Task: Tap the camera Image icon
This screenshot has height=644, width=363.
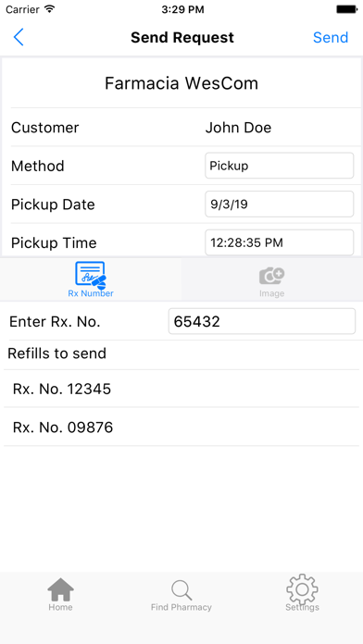Action: coord(271,276)
